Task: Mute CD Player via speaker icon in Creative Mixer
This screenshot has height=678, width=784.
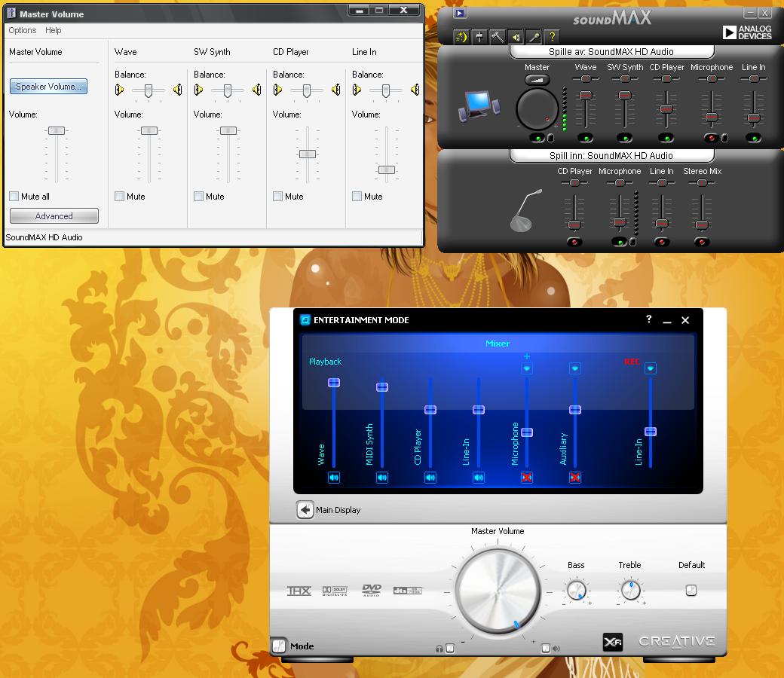Action: tap(430, 478)
